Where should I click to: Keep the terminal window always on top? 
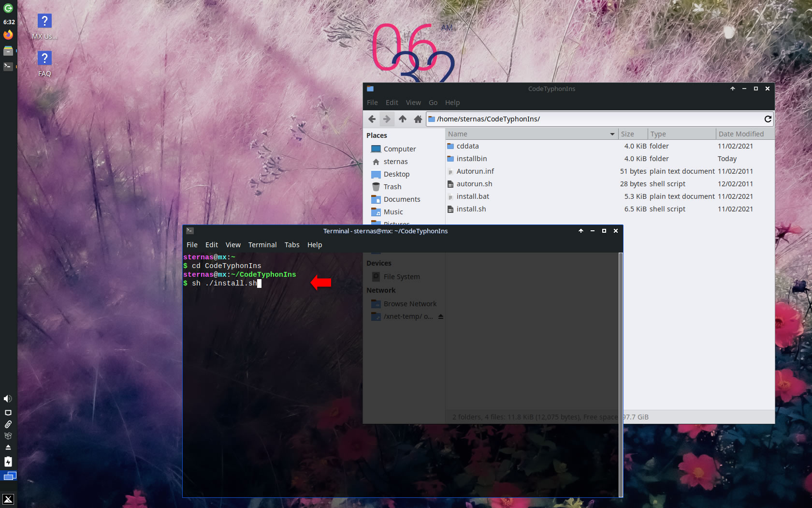(581, 231)
